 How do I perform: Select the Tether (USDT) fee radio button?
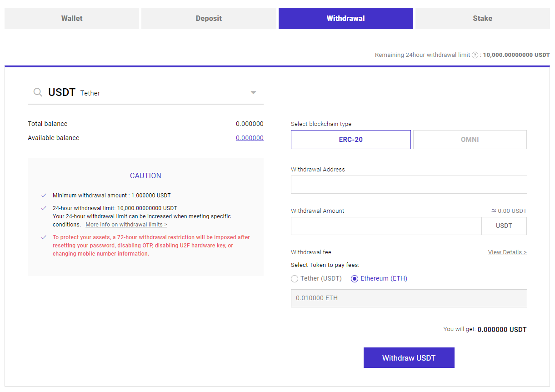[x=295, y=279]
